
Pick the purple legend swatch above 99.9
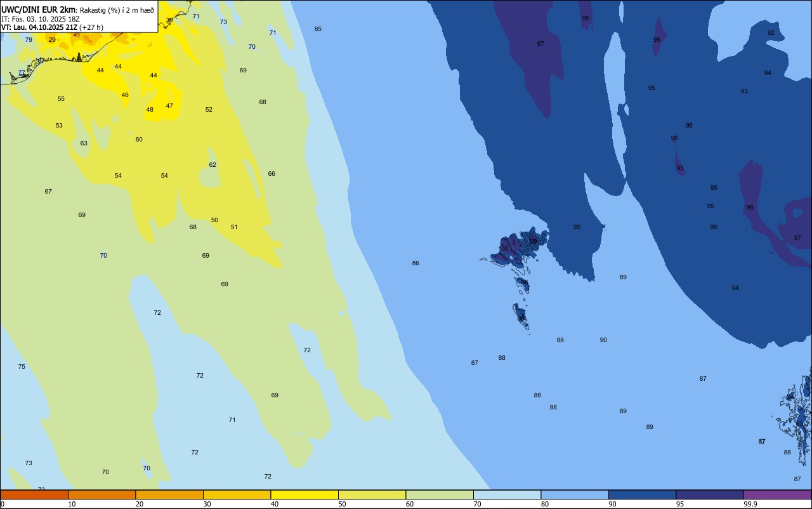[777, 494]
